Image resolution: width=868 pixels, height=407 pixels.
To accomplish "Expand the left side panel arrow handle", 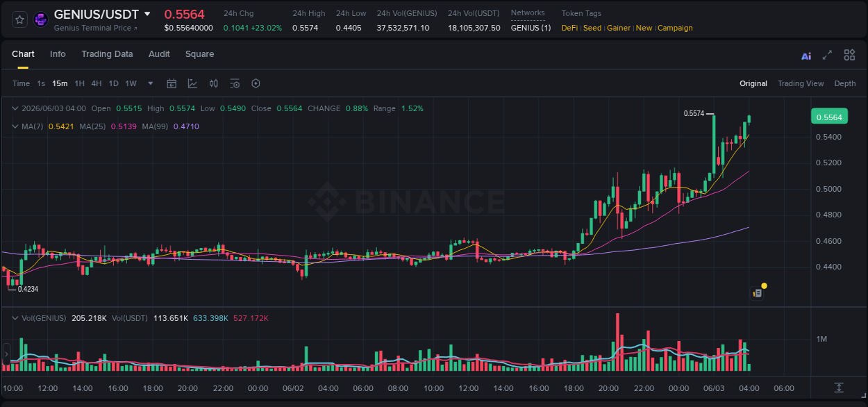I will pos(6,354).
